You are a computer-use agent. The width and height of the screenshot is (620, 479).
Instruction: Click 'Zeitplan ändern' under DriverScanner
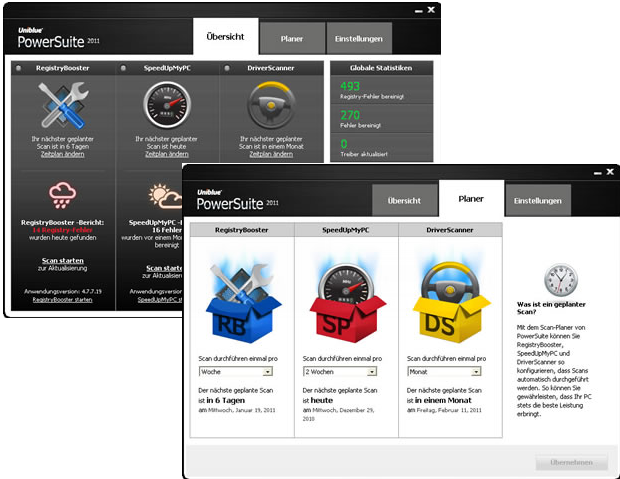point(271,154)
